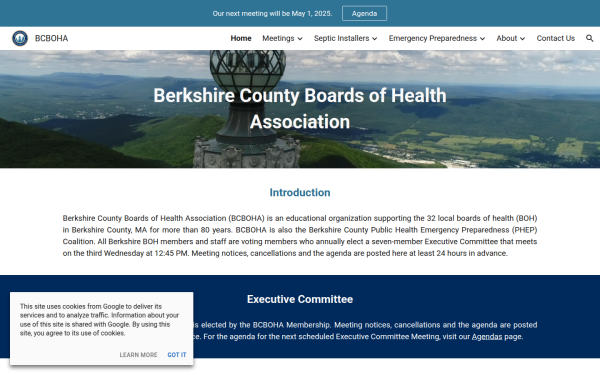Viewport: 600px width, 375px height.
Task: Open the Meetings menu item
Action: click(x=278, y=38)
